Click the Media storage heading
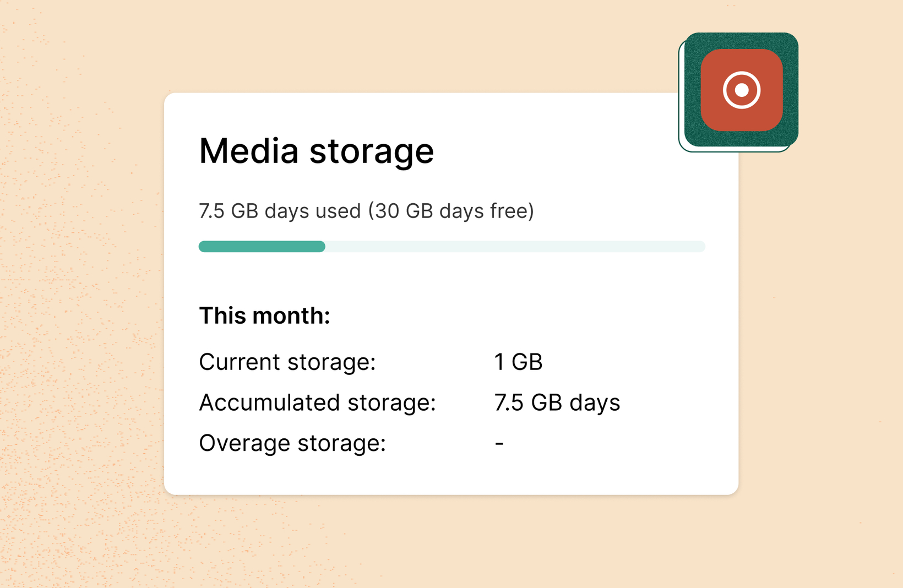Image resolution: width=903 pixels, height=588 pixels. pos(316,151)
